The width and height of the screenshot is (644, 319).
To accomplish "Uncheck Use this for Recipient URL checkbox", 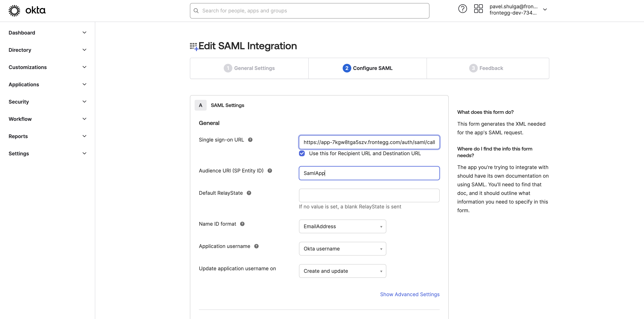I will point(302,153).
